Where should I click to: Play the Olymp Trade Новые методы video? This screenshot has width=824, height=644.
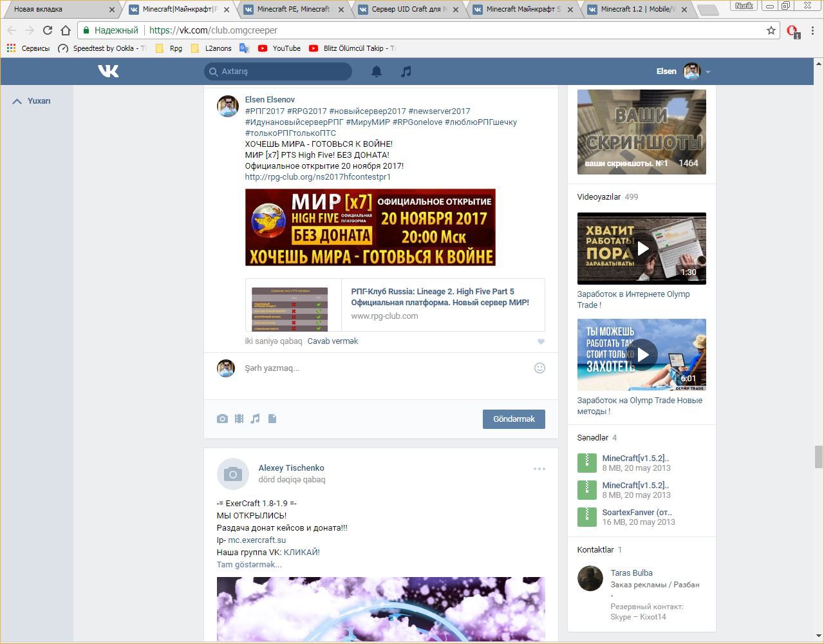[x=642, y=355]
